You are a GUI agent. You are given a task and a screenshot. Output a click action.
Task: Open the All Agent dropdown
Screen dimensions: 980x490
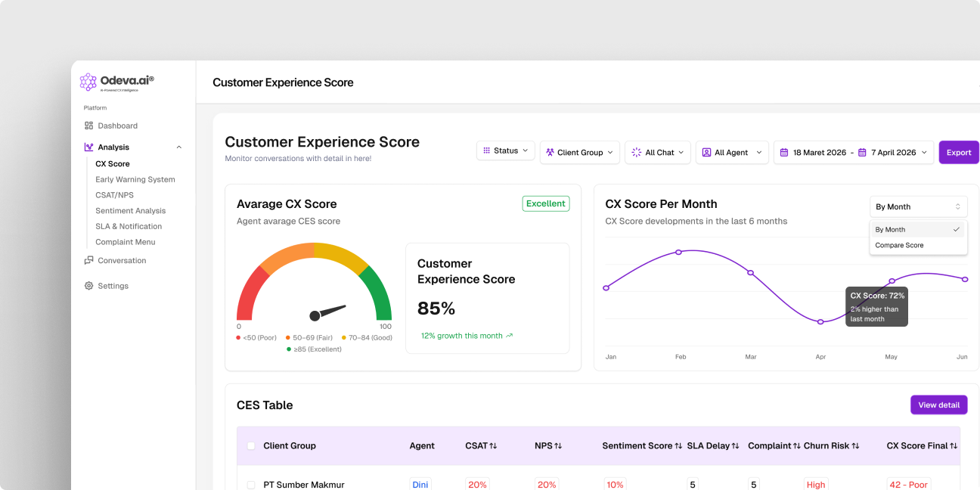click(732, 152)
